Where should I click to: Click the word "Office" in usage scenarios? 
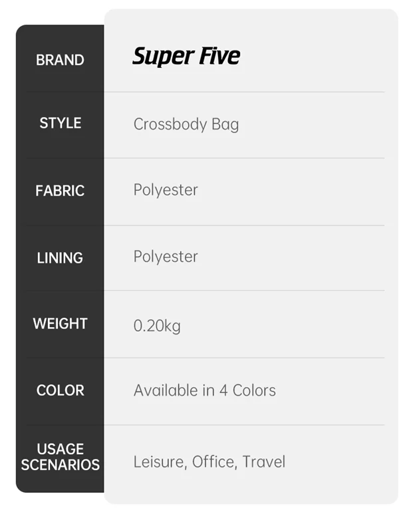tap(214, 462)
